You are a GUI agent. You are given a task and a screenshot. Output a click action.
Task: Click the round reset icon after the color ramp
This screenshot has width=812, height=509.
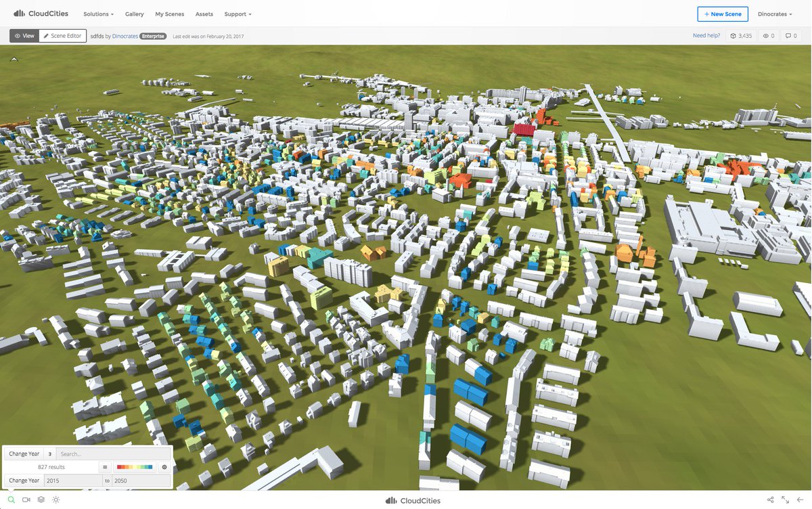tap(164, 467)
